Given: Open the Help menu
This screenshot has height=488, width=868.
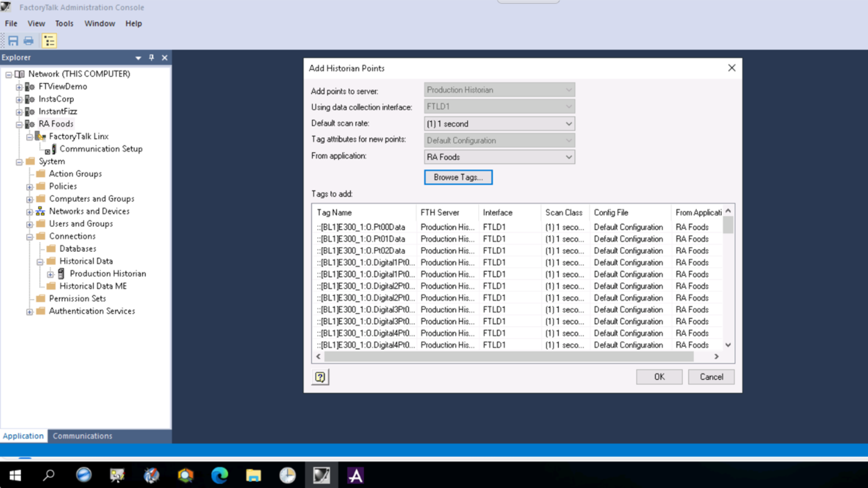Looking at the screenshot, I should click(x=133, y=23).
